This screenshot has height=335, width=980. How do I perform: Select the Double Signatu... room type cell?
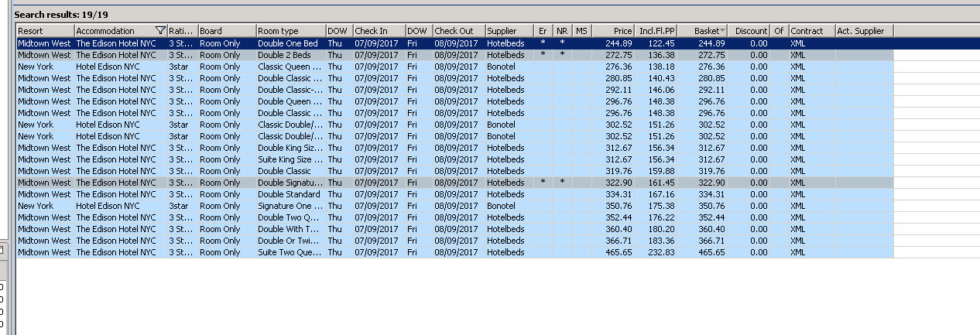click(x=290, y=183)
